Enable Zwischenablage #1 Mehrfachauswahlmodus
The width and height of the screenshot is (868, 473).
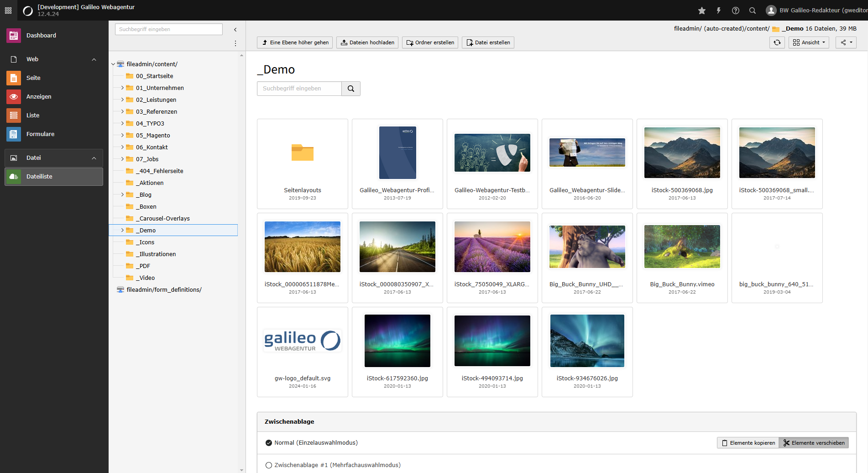pos(268,465)
